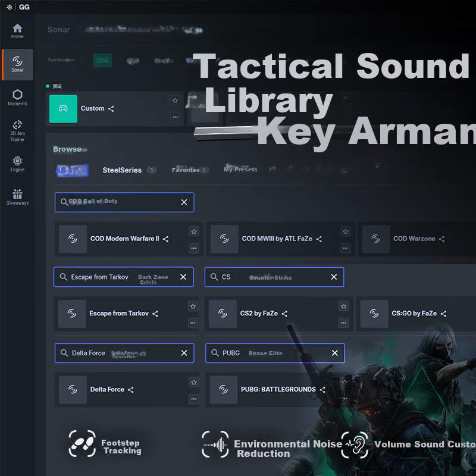The width and height of the screenshot is (476, 476).
Task: Launch the 3D Aim Trainer
Action: pos(17,130)
